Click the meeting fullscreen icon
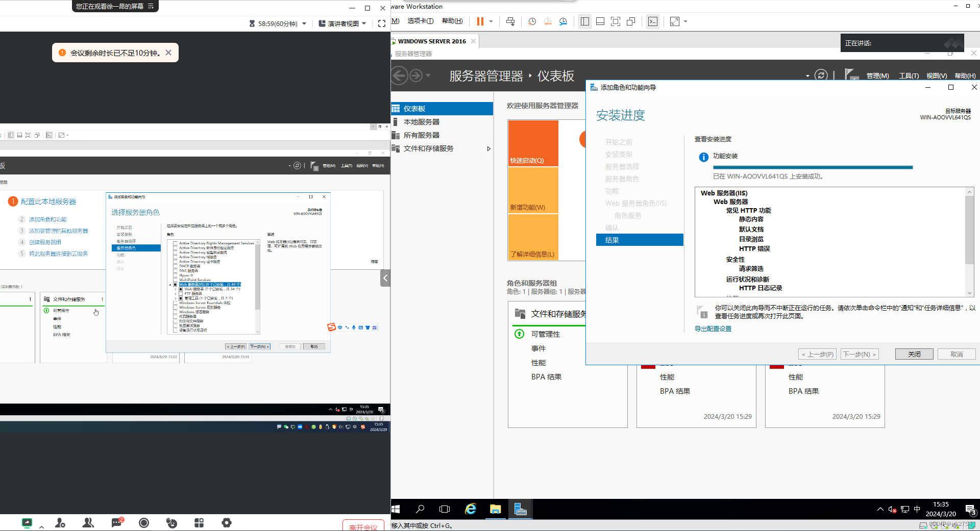This screenshot has width=980, height=531. click(x=382, y=23)
